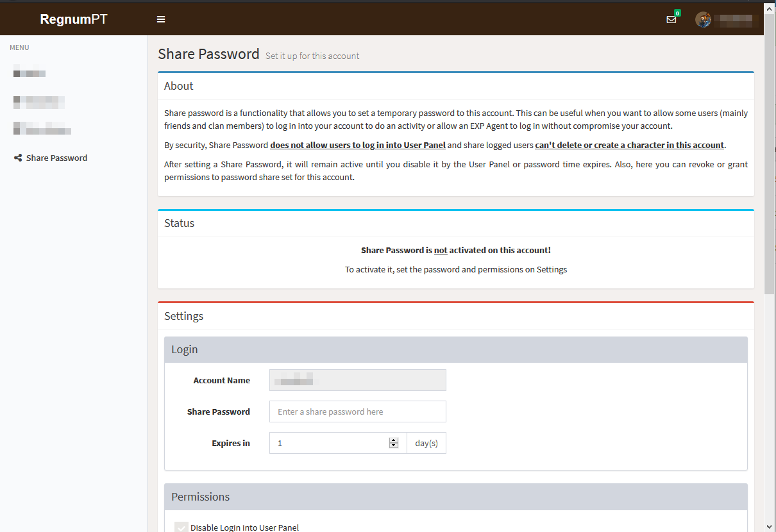776x532 pixels.
Task: Click the scrollbar down arrow
Action: (770, 526)
